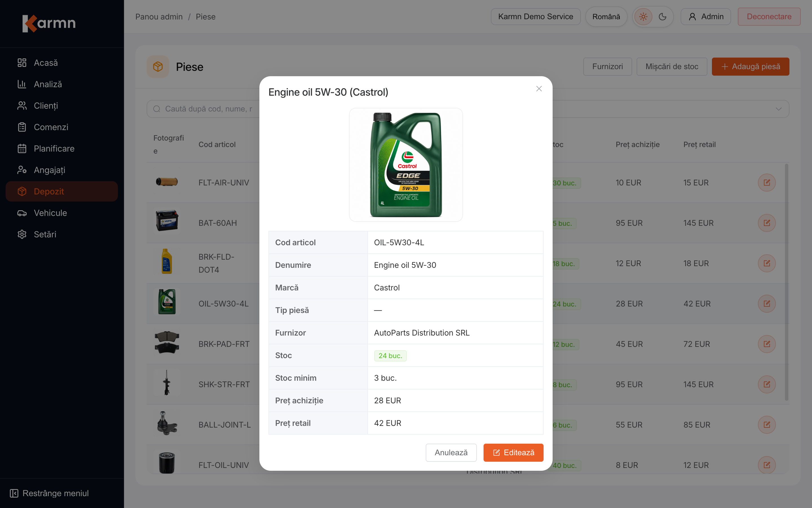Screen dimensions: 812x508
Task: Click the FLT-AIR-UNIV air filter thumbnail
Action: (167, 182)
